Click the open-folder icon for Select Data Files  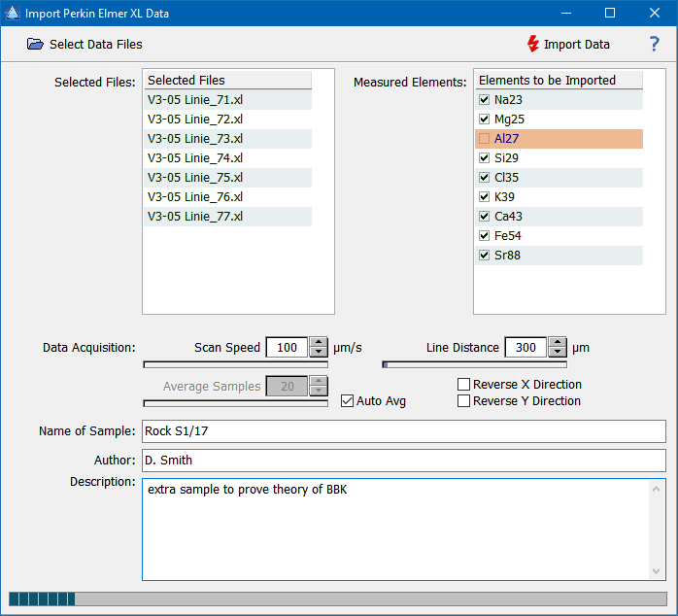[x=35, y=44]
